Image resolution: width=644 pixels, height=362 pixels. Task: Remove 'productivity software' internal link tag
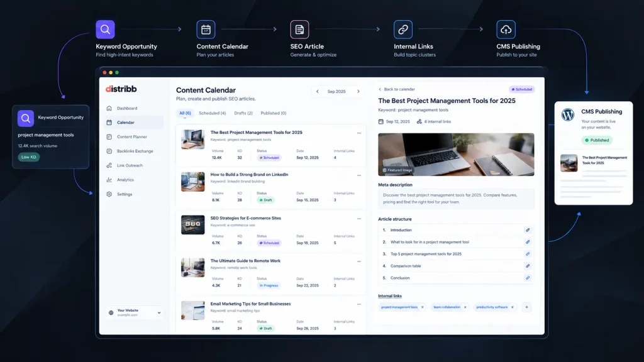512,307
